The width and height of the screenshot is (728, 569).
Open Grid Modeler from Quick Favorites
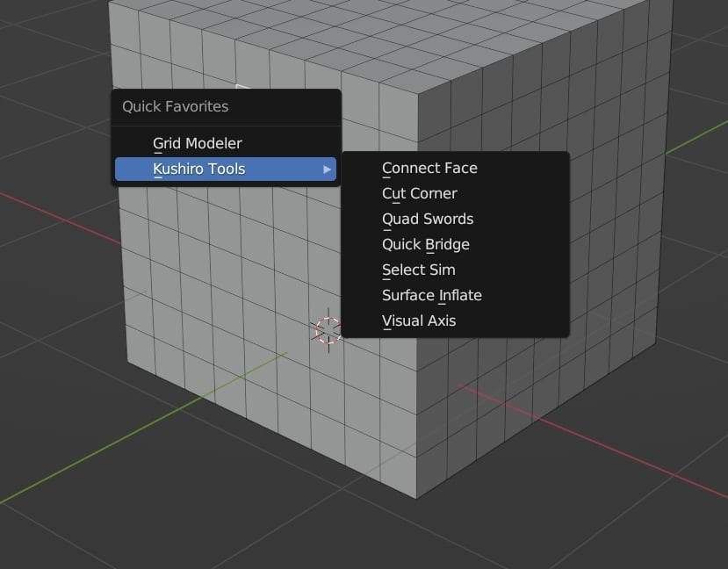[226, 143]
